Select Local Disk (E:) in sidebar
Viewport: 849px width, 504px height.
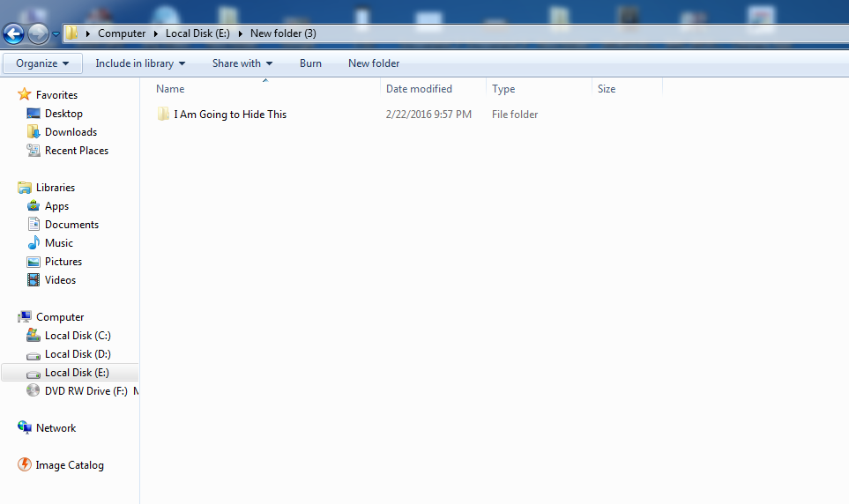77,373
